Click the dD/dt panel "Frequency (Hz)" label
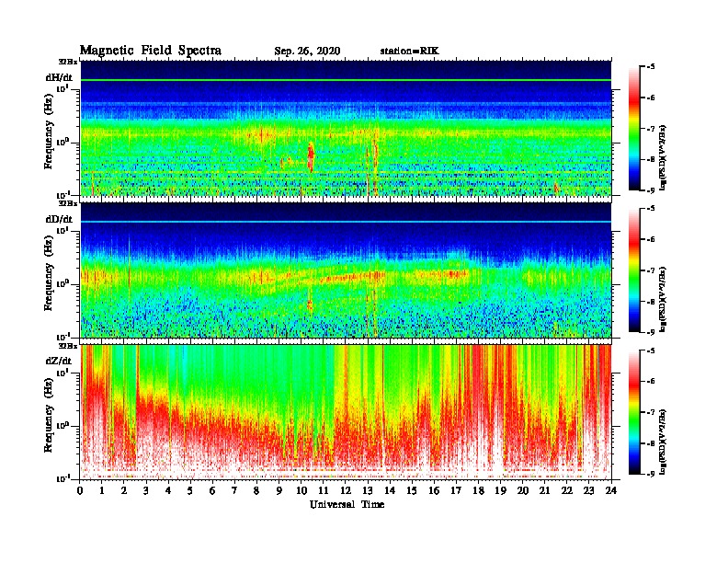 pyautogui.click(x=49, y=274)
